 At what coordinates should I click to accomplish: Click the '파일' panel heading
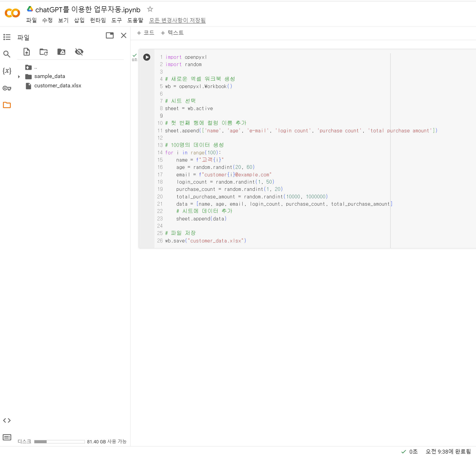pos(23,38)
